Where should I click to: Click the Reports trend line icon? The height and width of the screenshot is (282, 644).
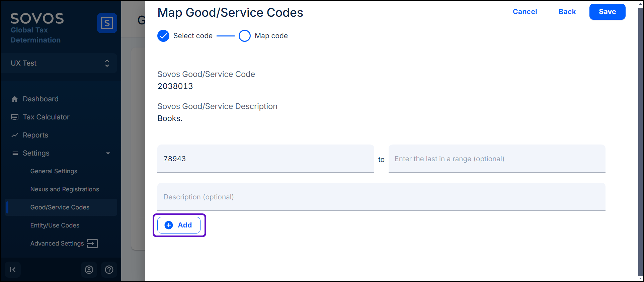[15, 135]
